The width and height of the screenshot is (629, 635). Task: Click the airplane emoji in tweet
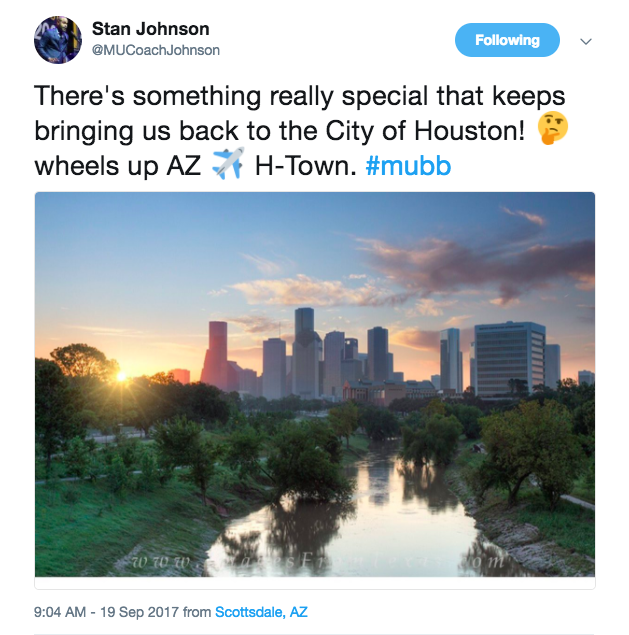(x=228, y=163)
